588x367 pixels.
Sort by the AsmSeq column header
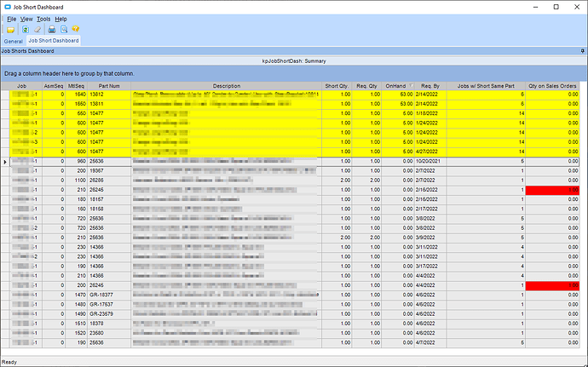pyautogui.click(x=54, y=86)
